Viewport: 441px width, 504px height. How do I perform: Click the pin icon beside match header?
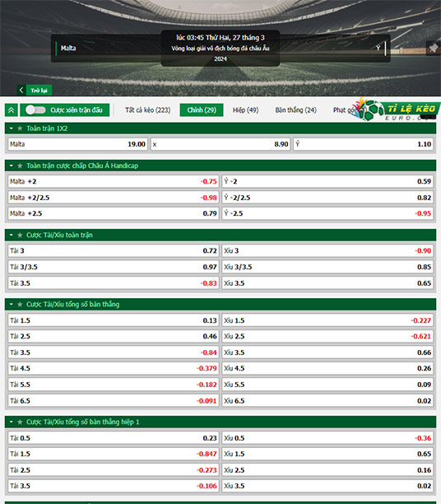(434, 49)
